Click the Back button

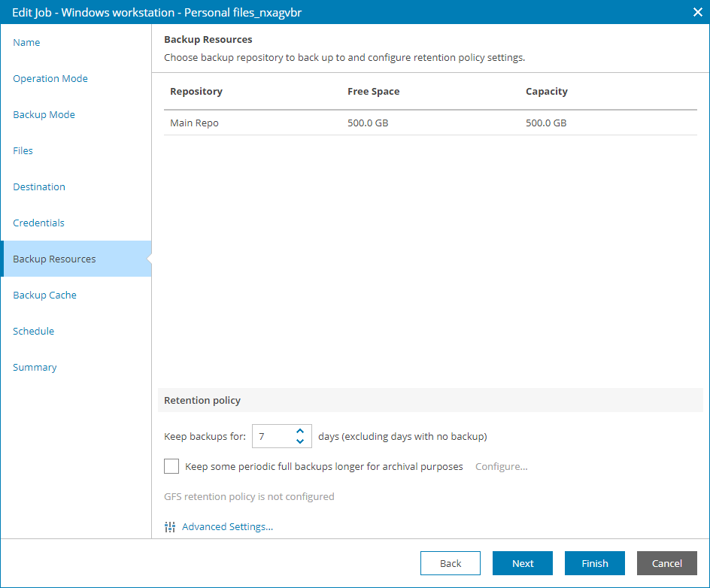[450, 562]
